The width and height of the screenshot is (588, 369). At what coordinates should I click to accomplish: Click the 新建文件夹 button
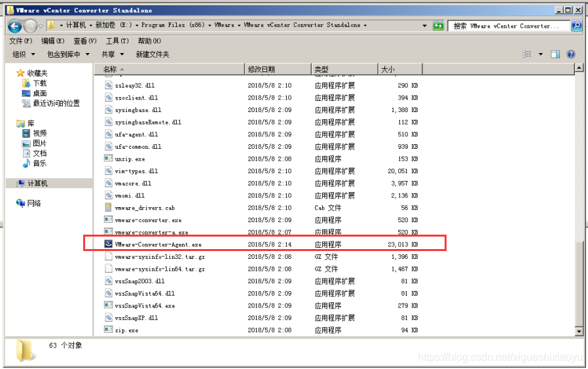tap(153, 54)
